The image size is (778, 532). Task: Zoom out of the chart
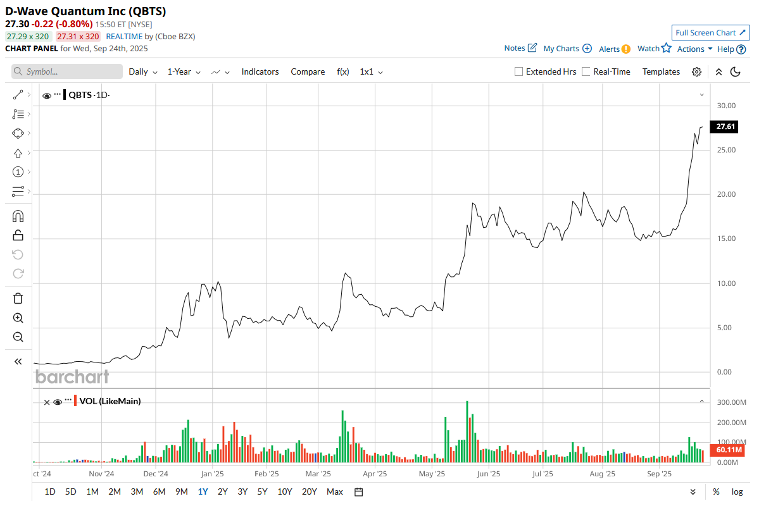pyautogui.click(x=18, y=337)
